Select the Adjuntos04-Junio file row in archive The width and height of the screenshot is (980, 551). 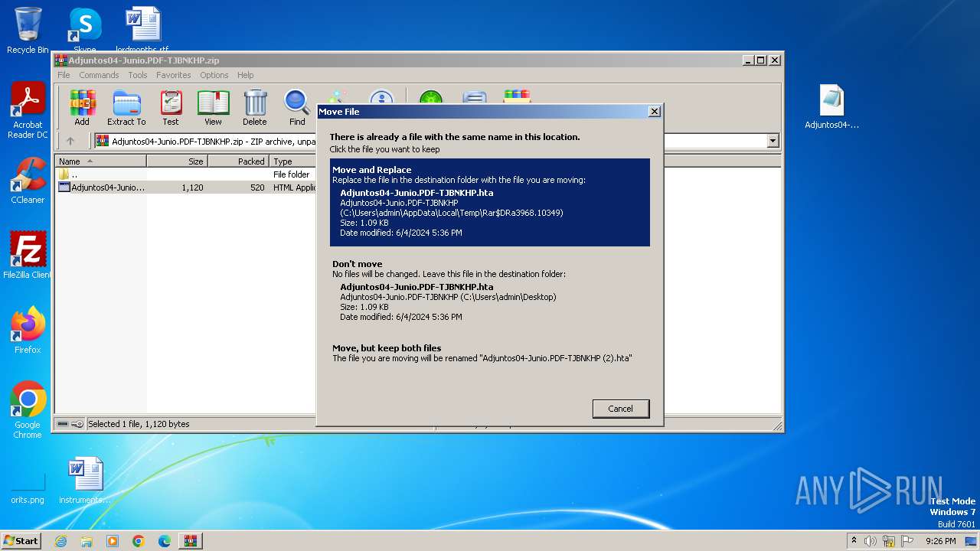186,187
